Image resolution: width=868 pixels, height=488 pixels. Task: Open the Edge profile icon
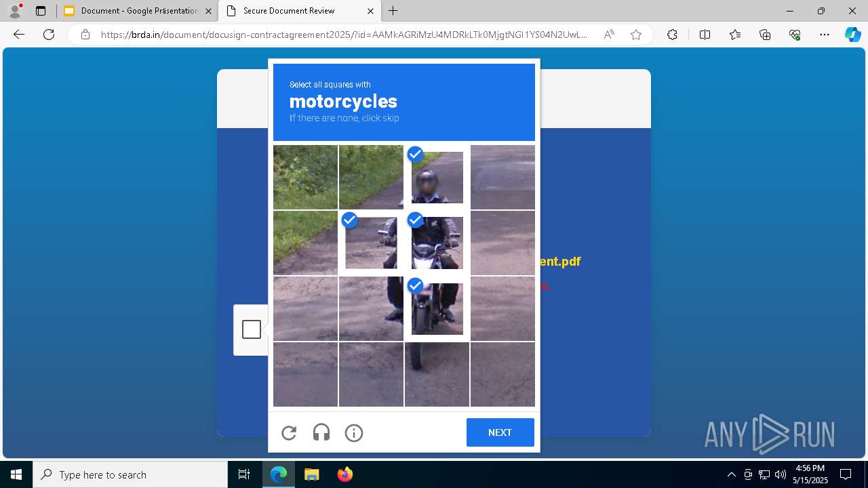[x=15, y=11]
